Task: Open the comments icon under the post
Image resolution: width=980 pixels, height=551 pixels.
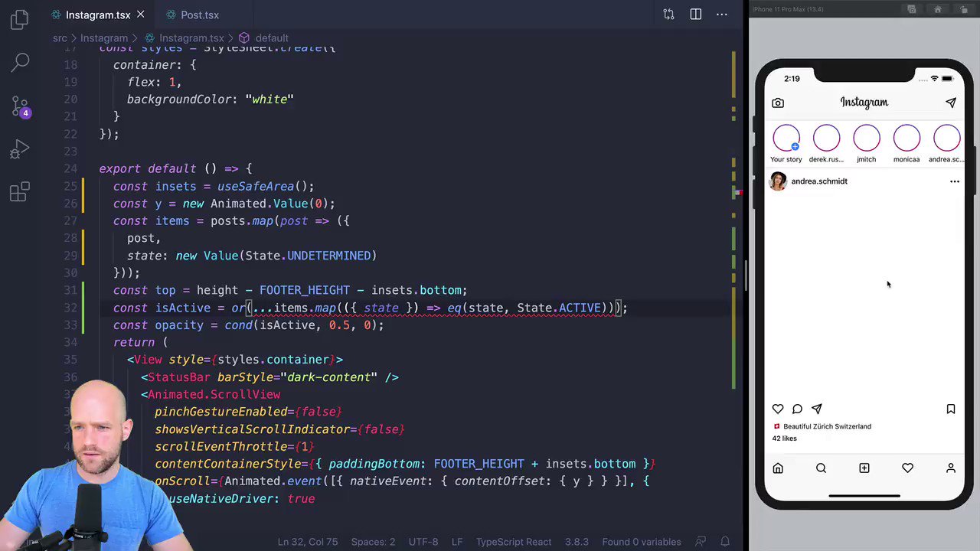Action: pyautogui.click(x=797, y=409)
